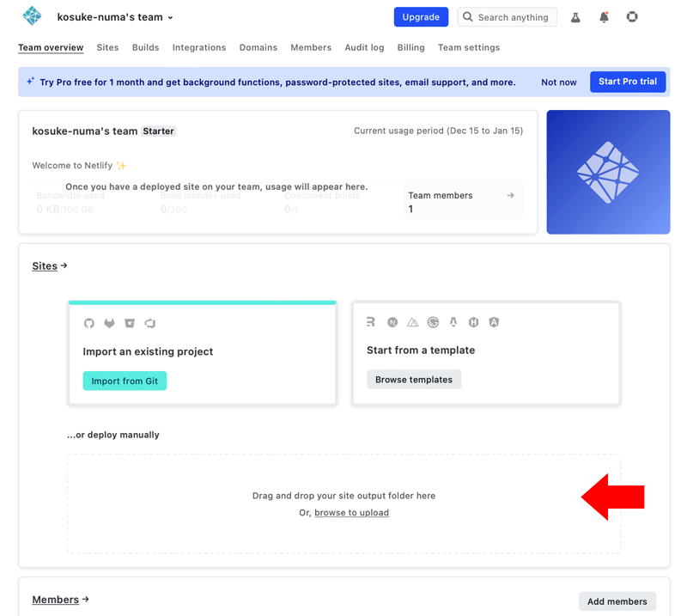
Task: Click the Angular icon in template card
Action: pyautogui.click(x=494, y=322)
